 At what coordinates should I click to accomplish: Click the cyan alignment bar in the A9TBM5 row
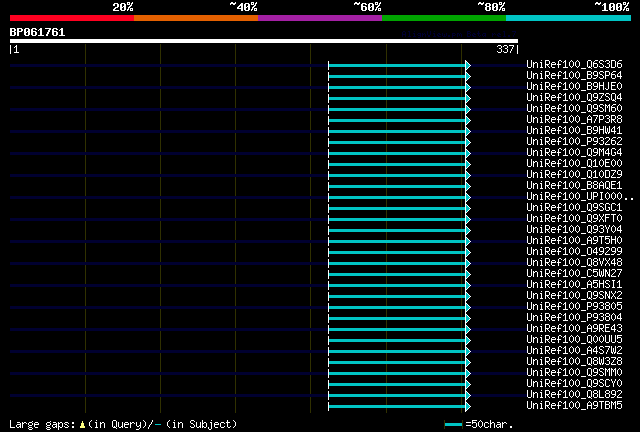tap(397, 407)
